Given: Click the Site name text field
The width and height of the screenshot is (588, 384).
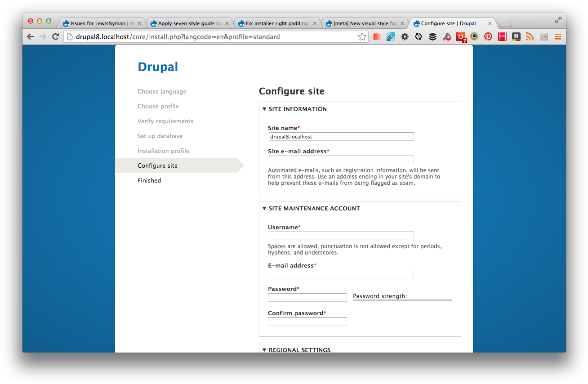Looking at the screenshot, I should pos(341,137).
